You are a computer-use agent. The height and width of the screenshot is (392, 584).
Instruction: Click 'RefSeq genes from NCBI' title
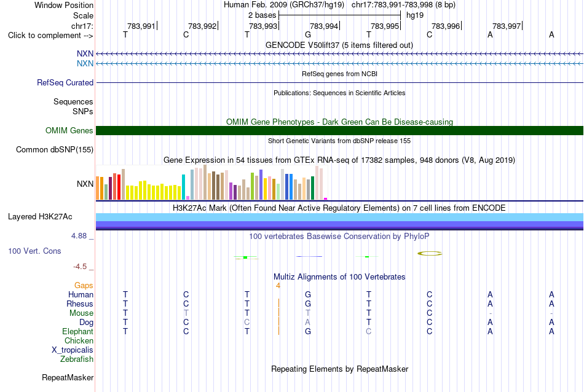point(339,74)
